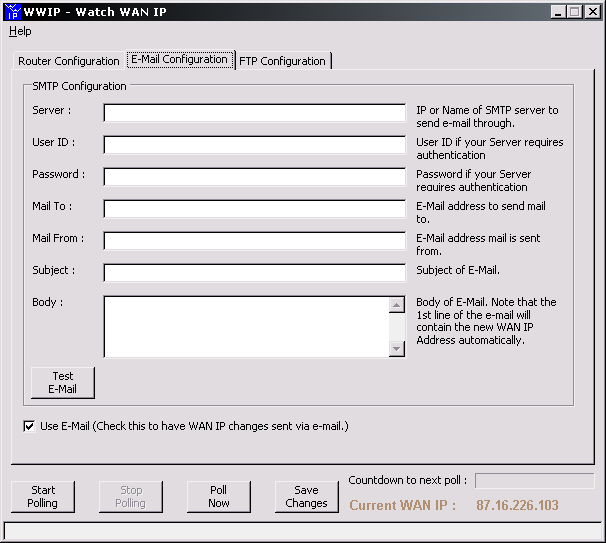Save settings with Save Changes button
606x543 pixels.
(x=306, y=497)
